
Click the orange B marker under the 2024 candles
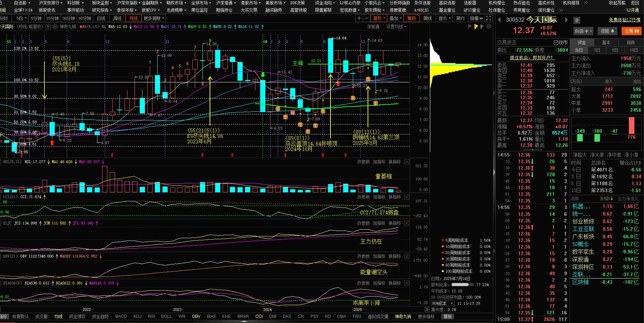pos(293,113)
